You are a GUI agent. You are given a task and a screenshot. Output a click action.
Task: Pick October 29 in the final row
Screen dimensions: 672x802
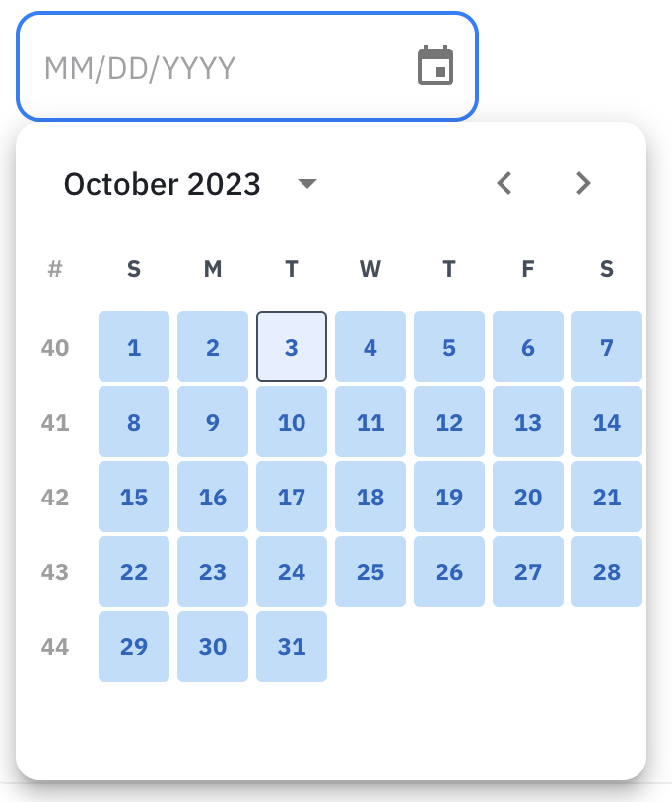click(x=134, y=646)
